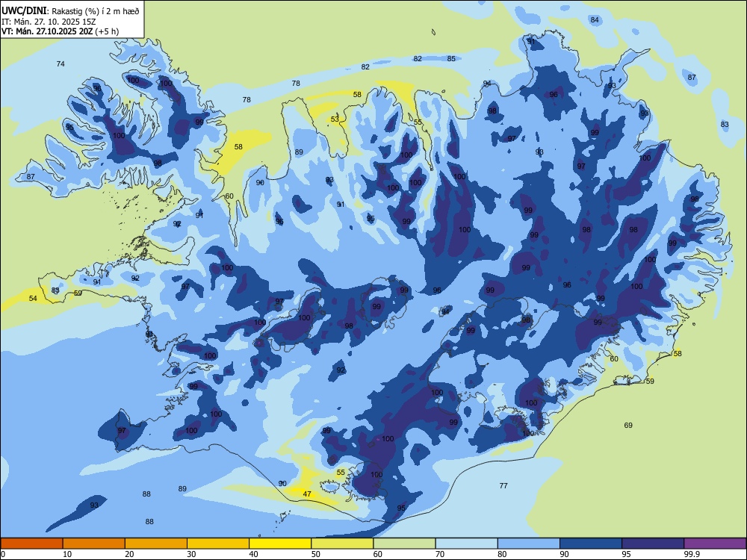Click the 10–20 orange legend swatch
Screen dimensions: 747x560
tap(94, 544)
